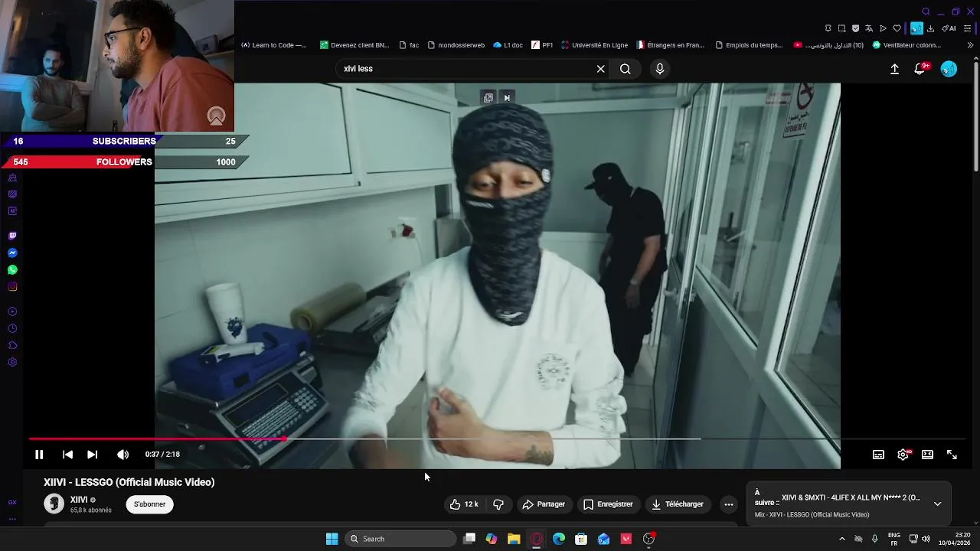This screenshot has width=980, height=551.
Task: Open Messenger in the Opera sidebar
Action: [x=12, y=253]
